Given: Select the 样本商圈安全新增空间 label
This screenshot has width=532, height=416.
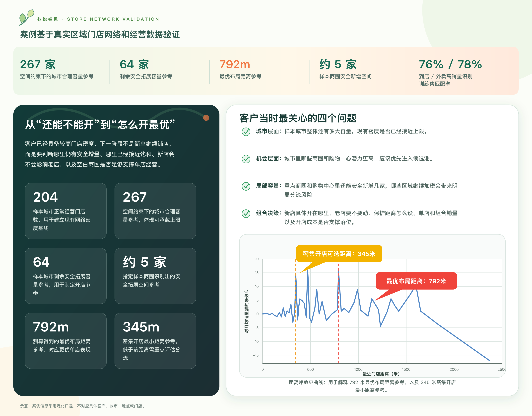Looking at the screenshot, I should 345,76.
